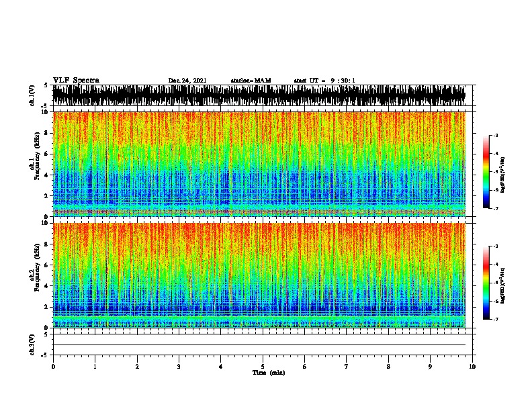This screenshot has width=532, height=411.
Task: Click the time axis tick label '10'
Action: pos(472,367)
